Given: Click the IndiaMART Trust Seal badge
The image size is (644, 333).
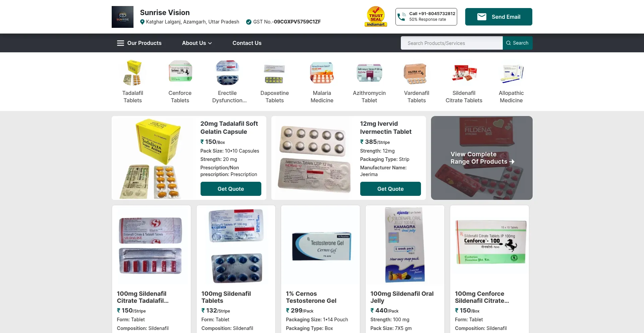Looking at the screenshot, I should tap(376, 16).
